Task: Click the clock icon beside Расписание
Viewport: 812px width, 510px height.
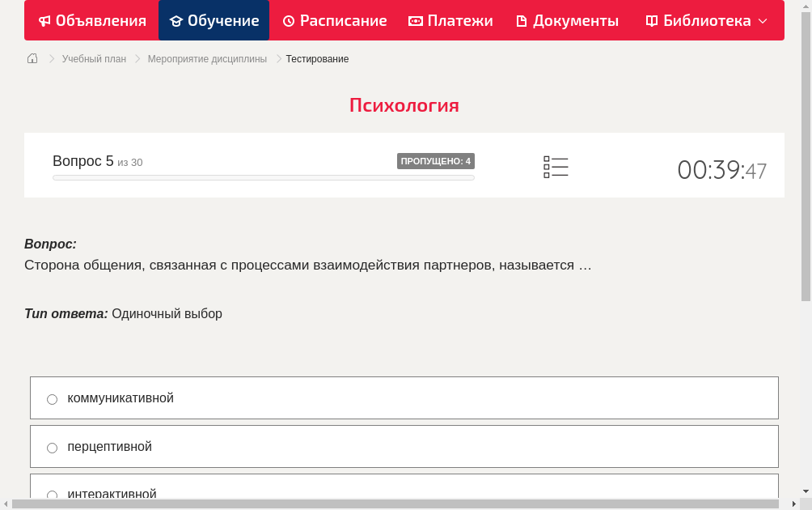Action: point(287,20)
